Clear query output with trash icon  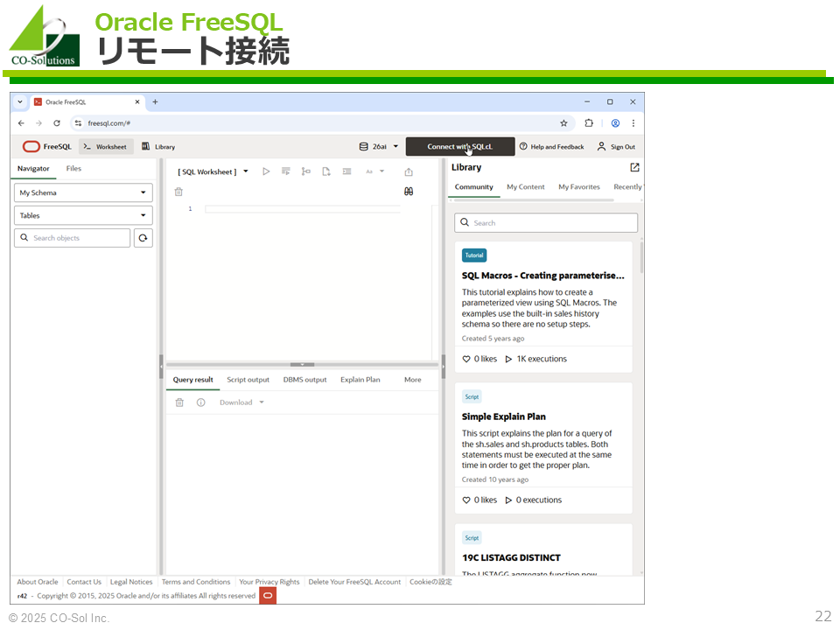(x=179, y=402)
